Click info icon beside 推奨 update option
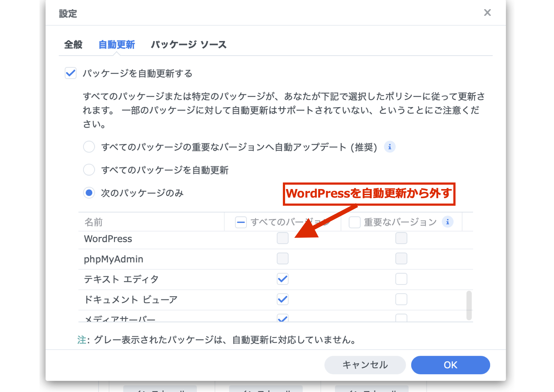The image size is (554, 392). click(x=389, y=147)
